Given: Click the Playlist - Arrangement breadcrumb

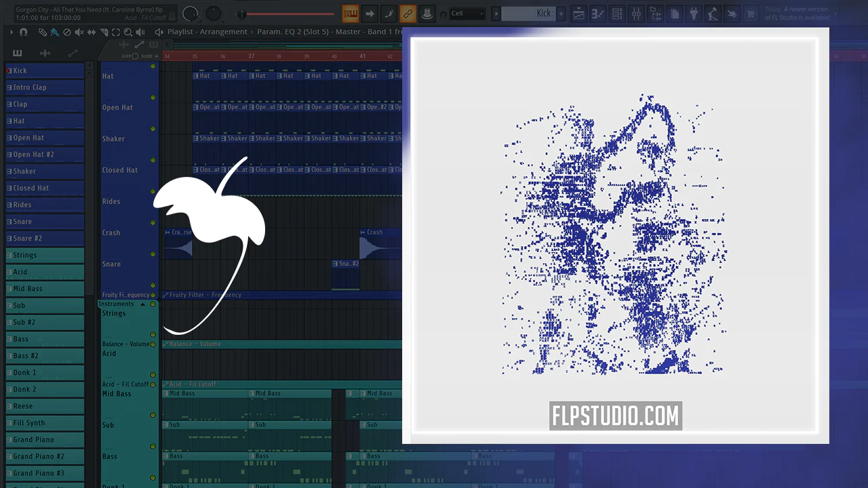Looking at the screenshot, I should coord(208,32).
